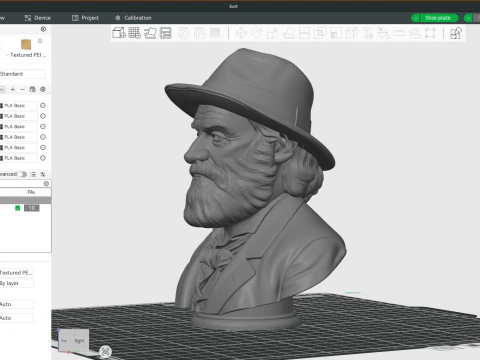Select the Assemble tool icon
The height and width of the screenshot is (360, 480).
(x=415, y=33)
